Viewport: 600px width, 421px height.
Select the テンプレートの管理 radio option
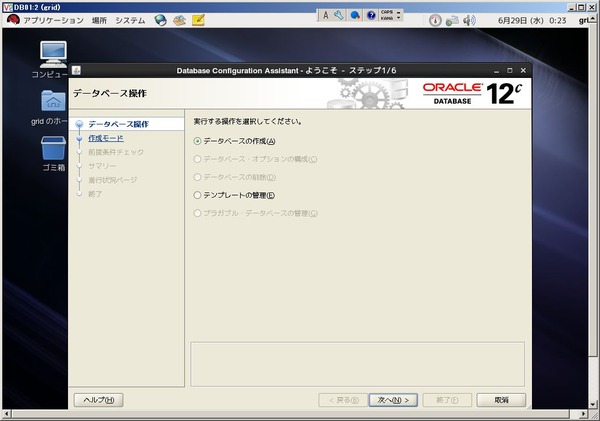(197, 195)
